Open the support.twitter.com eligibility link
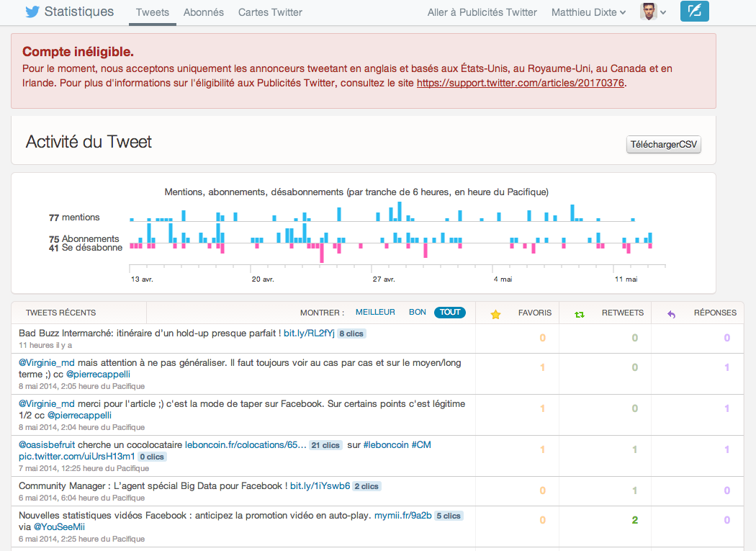Screen dimensions: 756x551 (521, 83)
